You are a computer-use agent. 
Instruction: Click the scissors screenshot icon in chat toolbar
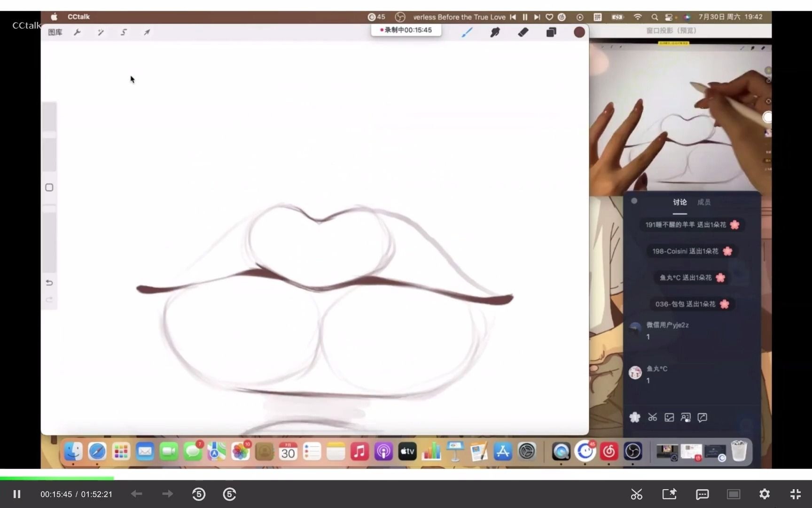[652, 417]
